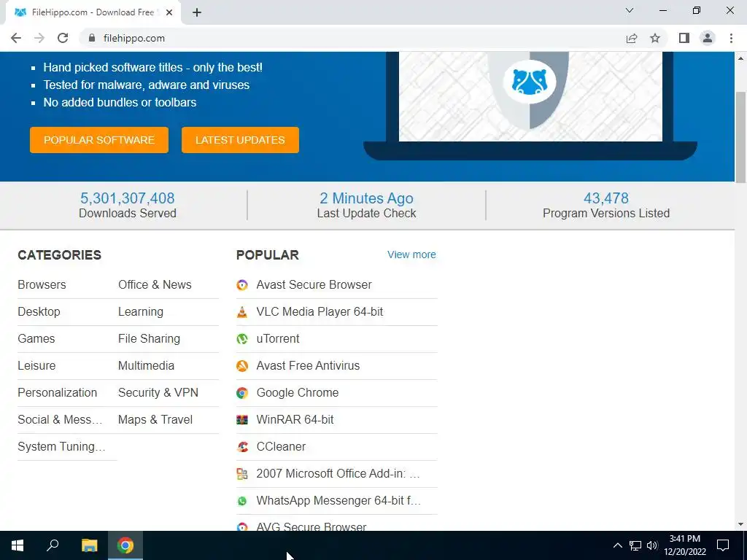
Task: Click the WinRAR 64-bit icon
Action: point(242,420)
